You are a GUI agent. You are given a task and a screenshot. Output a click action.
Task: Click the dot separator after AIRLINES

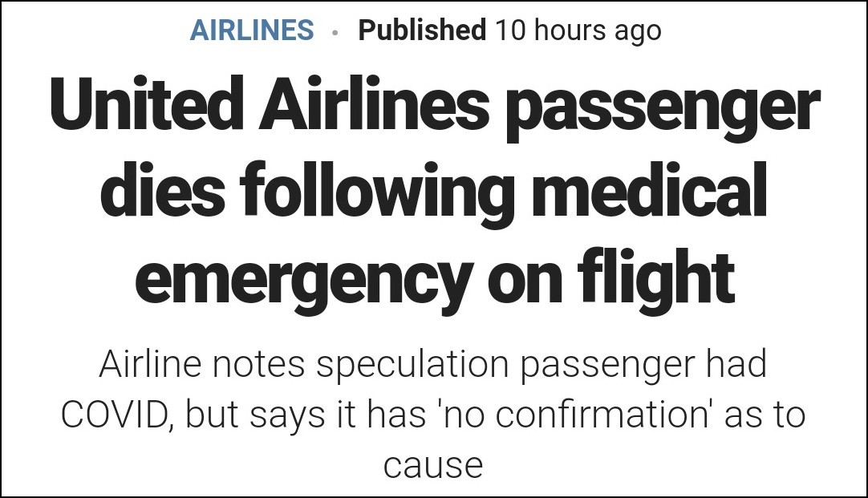click(335, 32)
